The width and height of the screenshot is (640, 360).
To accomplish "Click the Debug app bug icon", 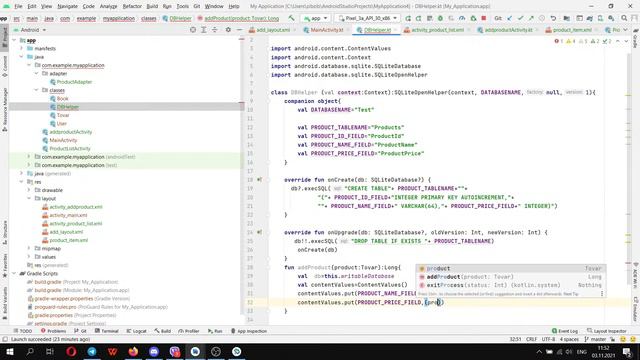I will (440, 18).
